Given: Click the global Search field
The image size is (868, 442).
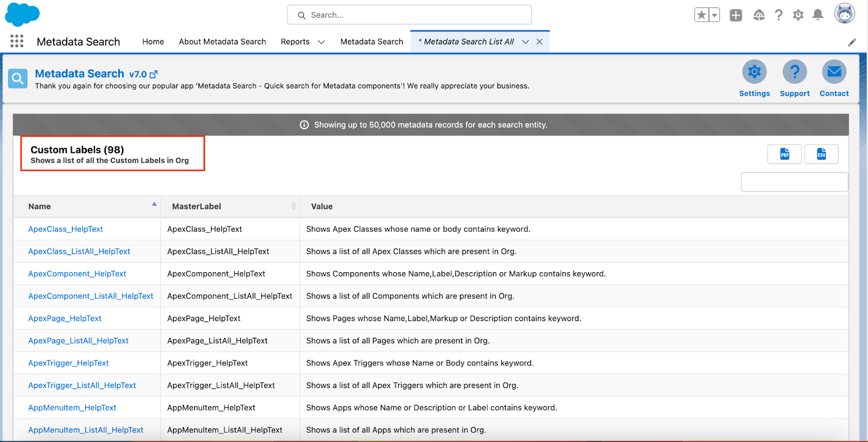Looking at the screenshot, I should [x=410, y=15].
